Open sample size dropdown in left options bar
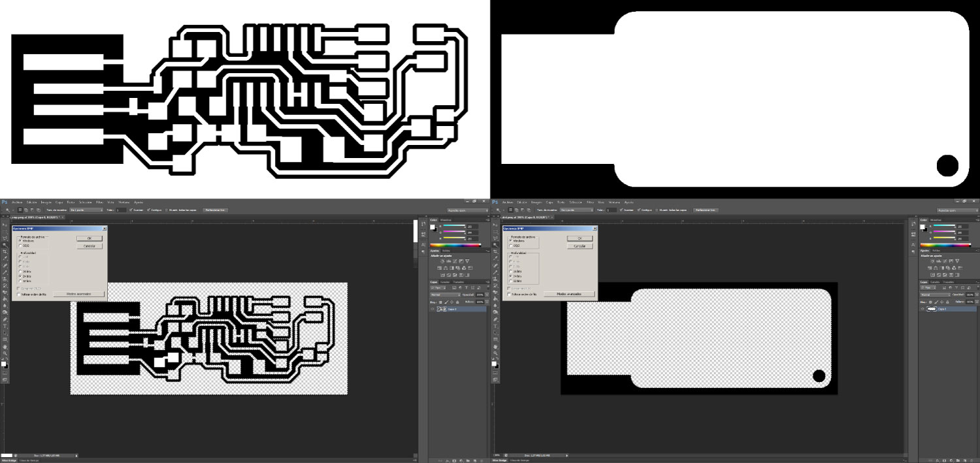Viewport: 980px width, 463px height. click(86, 210)
